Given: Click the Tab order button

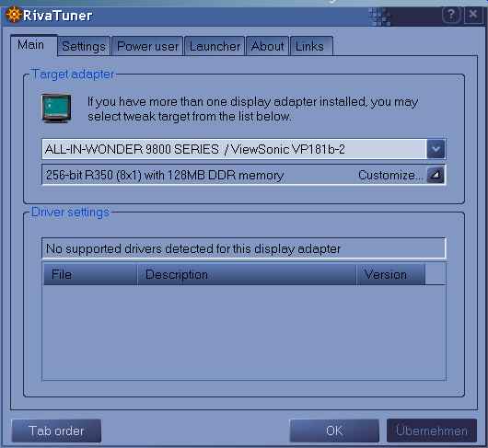Looking at the screenshot, I should [x=56, y=431].
